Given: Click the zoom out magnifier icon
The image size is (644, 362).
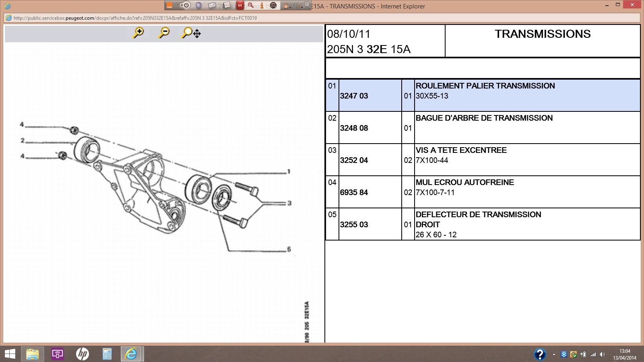Looking at the screenshot, I should point(164,33).
